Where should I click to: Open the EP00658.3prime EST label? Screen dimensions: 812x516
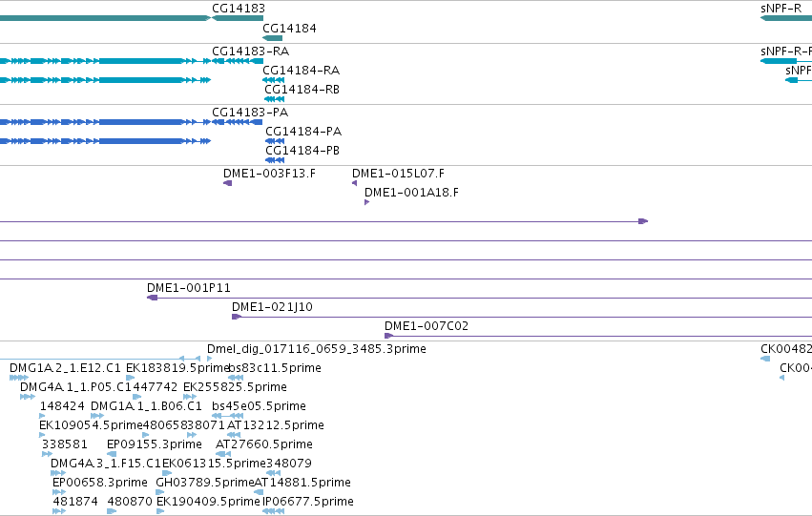[x=100, y=483]
